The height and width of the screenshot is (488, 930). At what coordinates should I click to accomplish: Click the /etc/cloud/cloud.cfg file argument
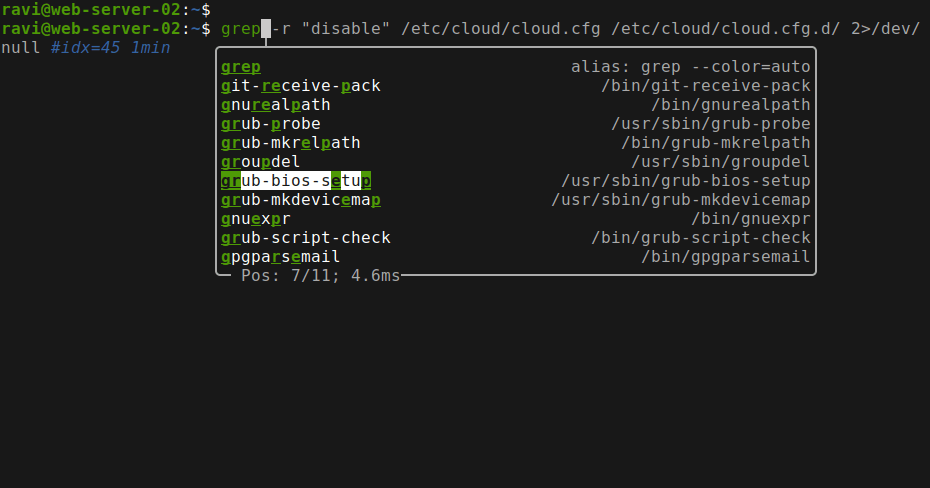[501, 28]
